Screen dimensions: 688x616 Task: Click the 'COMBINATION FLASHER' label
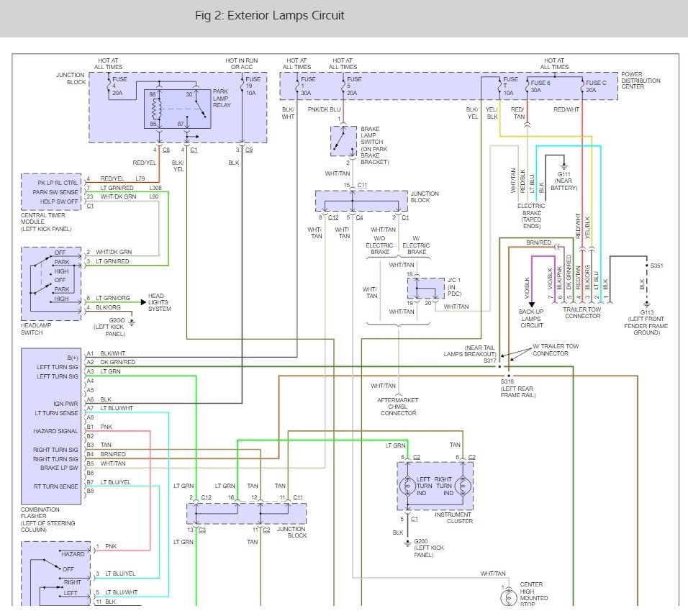click(x=40, y=513)
